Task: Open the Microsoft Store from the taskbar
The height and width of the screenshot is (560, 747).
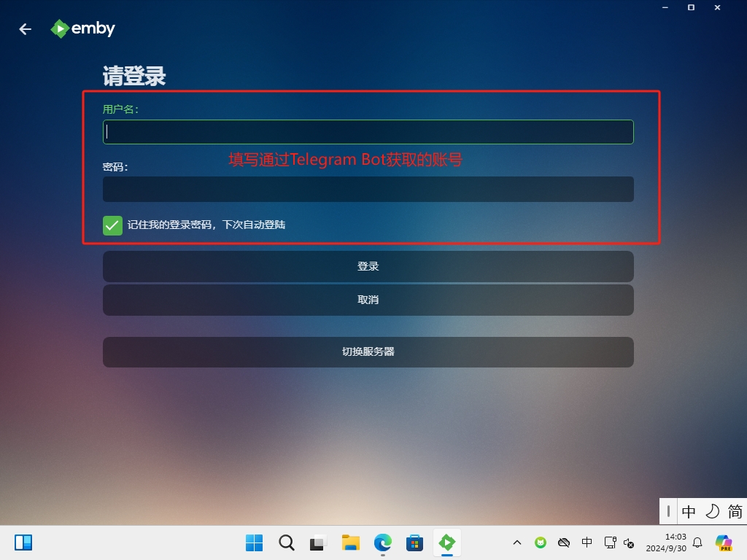Action: pos(414,542)
